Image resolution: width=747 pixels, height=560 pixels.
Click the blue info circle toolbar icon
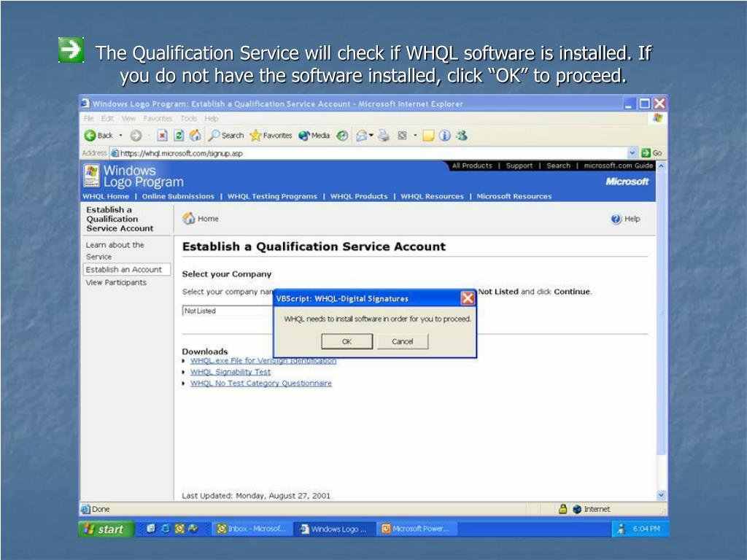[444, 136]
